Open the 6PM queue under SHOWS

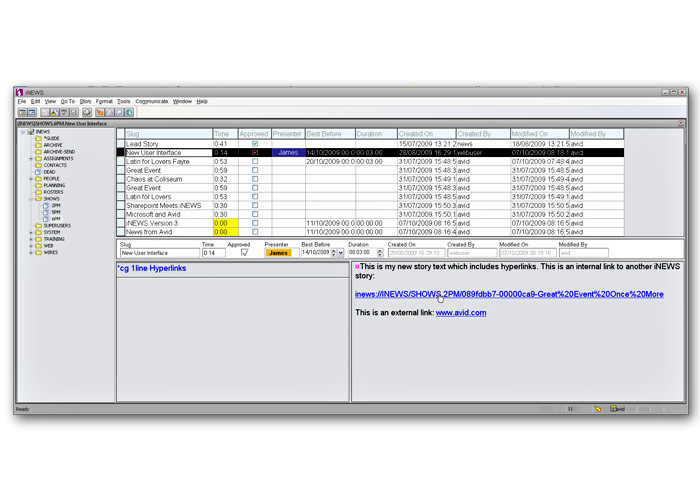pyautogui.click(x=52, y=219)
